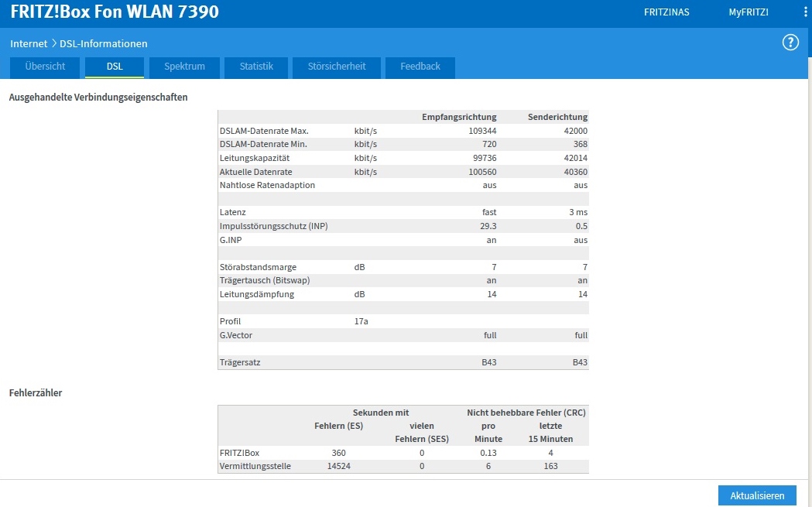
Task: Click the Internet breadcrumb link
Action: (29, 43)
